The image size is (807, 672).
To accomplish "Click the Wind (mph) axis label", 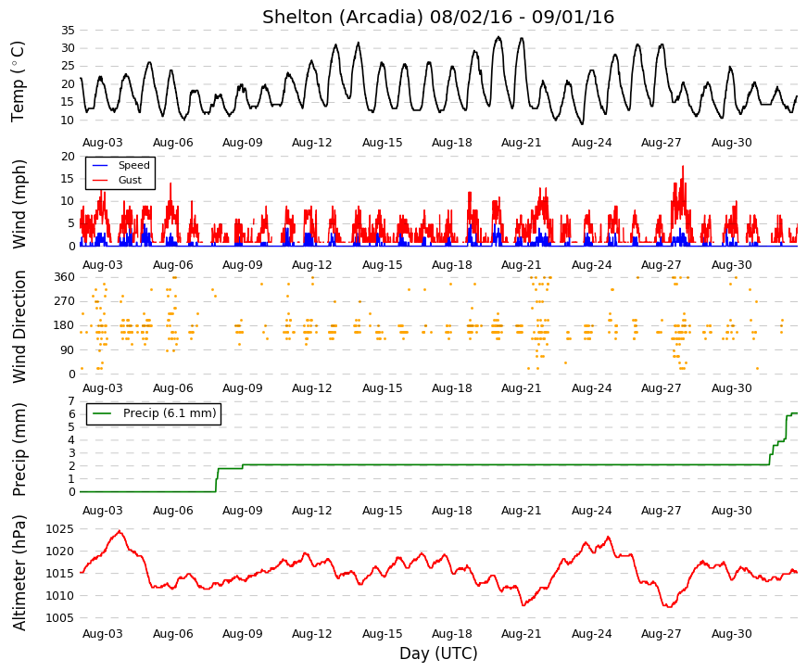I will (x=19, y=204).
